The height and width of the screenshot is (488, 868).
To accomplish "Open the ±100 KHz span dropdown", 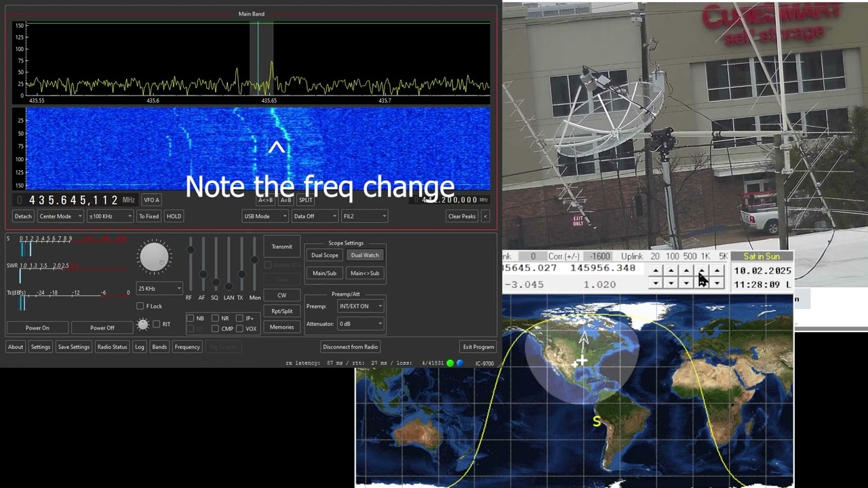I will [x=110, y=216].
